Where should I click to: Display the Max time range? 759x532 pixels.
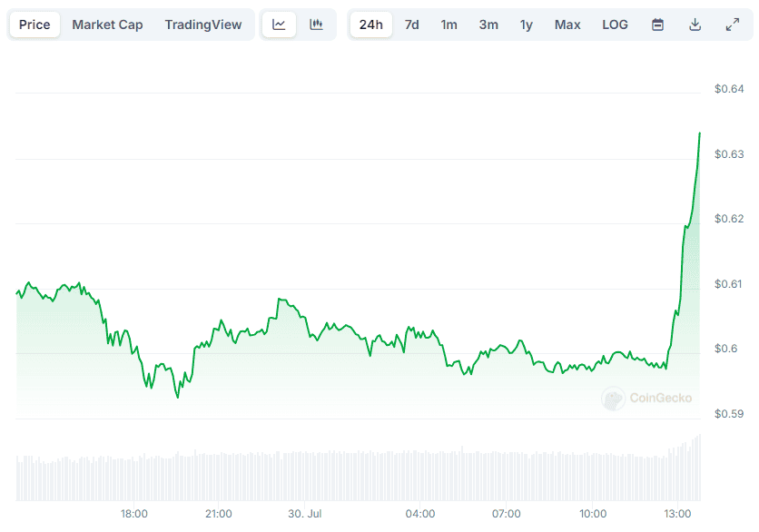pos(567,25)
